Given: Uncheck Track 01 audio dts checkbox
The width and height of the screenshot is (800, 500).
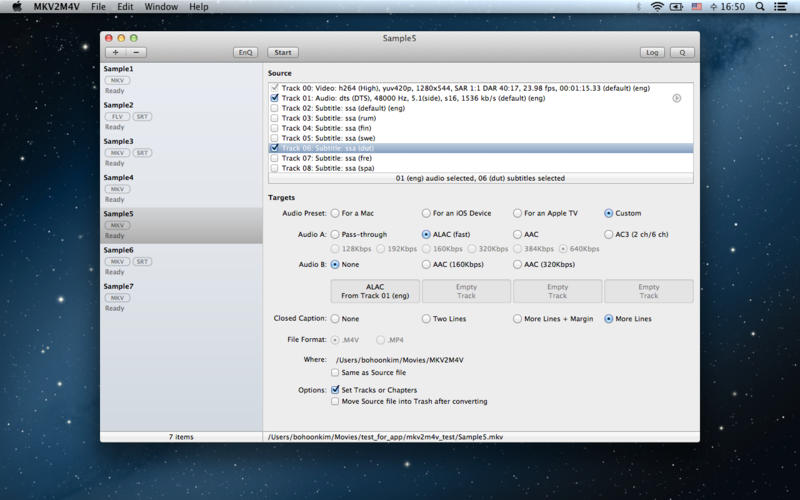Looking at the screenshot, I should (274, 98).
